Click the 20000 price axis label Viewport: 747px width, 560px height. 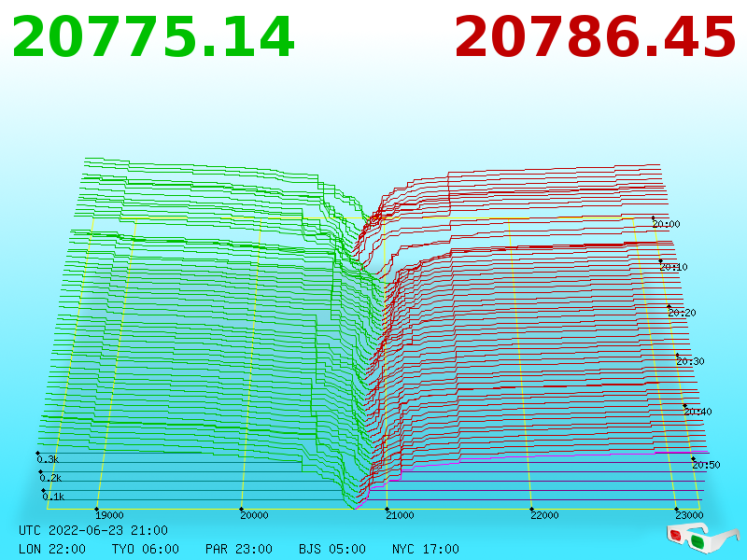pyautogui.click(x=254, y=515)
